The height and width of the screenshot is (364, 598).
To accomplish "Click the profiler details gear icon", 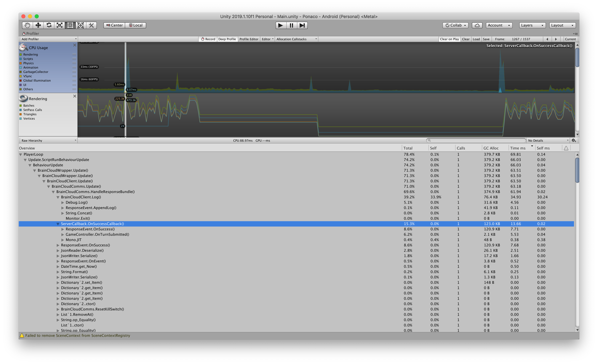I will 574,140.
